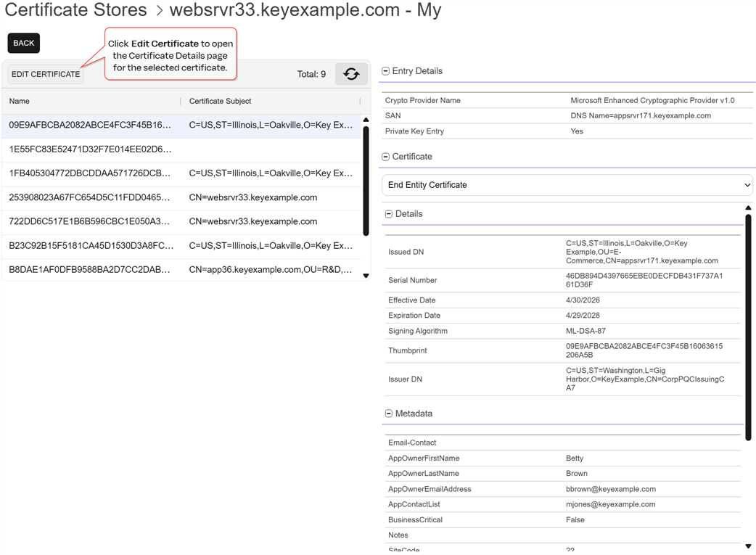Collapse the Details subsection
Screen dimensions: 756x555
pyautogui.click(x=389, y=214)
